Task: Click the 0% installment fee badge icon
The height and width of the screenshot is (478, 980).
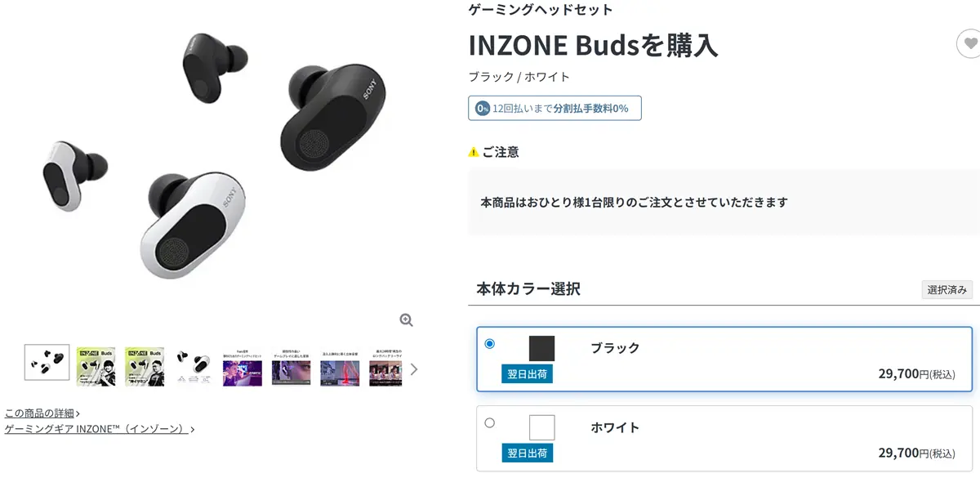Action: (x=483, y=108)
